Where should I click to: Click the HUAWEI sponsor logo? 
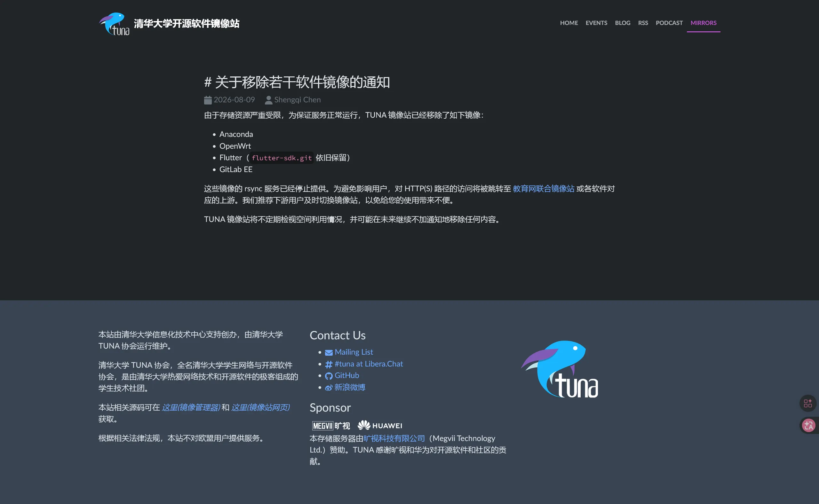pyautogui.click(x=380, y=425)
